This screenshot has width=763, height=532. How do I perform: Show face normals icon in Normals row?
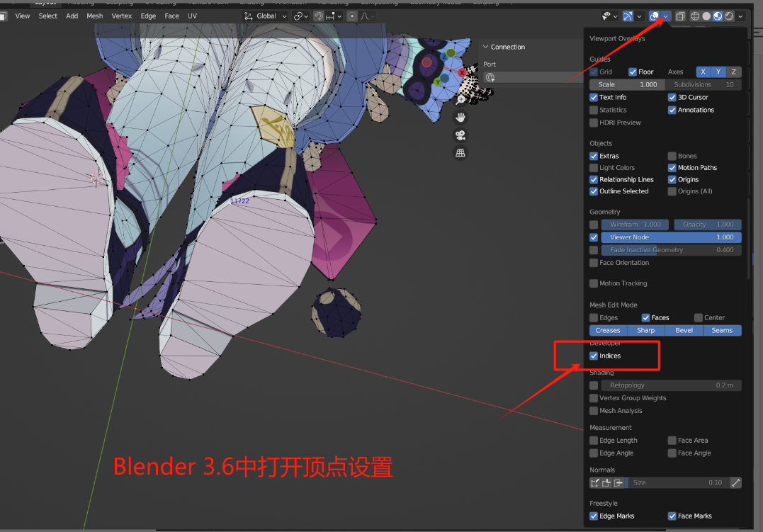click(x=618, y=483)
